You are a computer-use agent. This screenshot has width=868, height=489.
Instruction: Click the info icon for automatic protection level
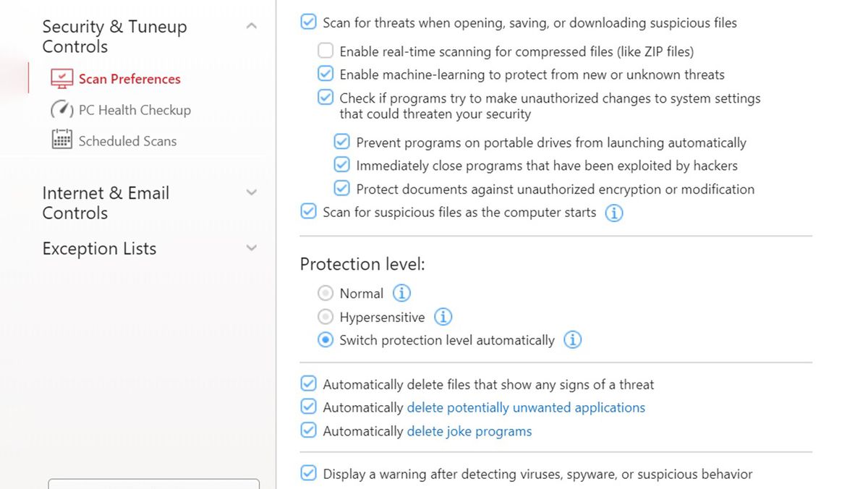572,339
